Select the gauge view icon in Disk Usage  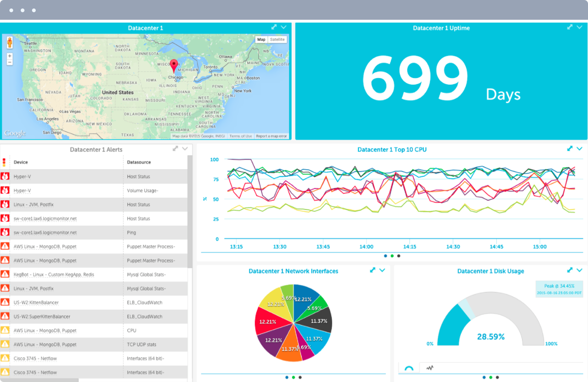(x=409, y=368)
